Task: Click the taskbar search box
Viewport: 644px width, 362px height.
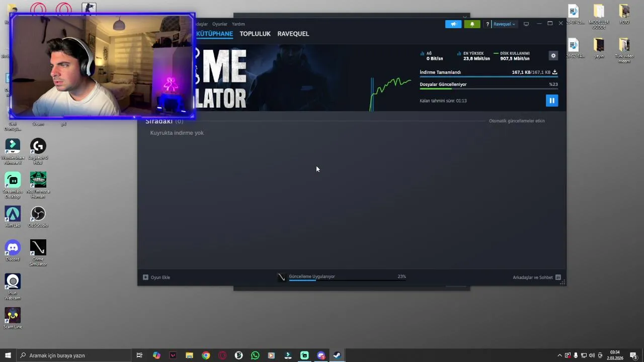Action: point(73,355)
